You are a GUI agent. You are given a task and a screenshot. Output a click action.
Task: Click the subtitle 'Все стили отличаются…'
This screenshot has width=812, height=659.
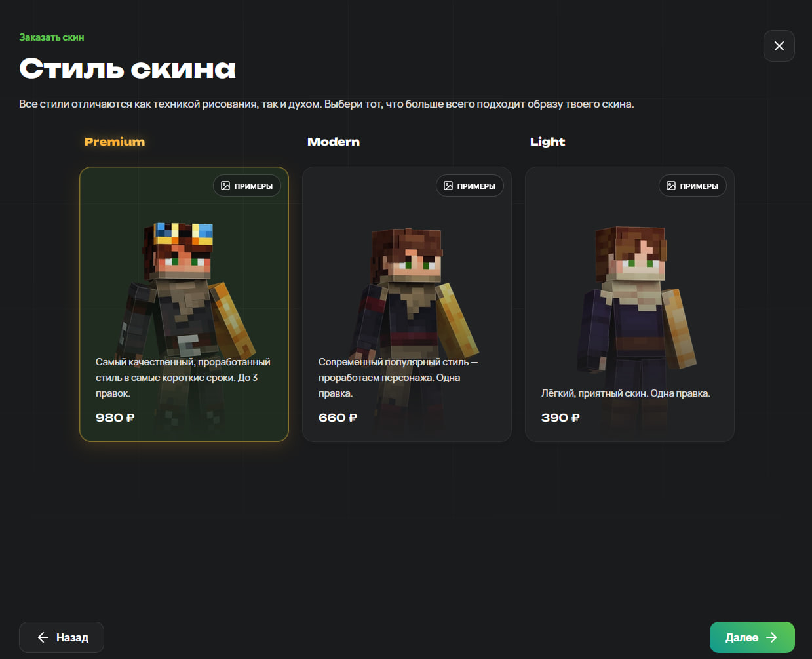(326, 104)
